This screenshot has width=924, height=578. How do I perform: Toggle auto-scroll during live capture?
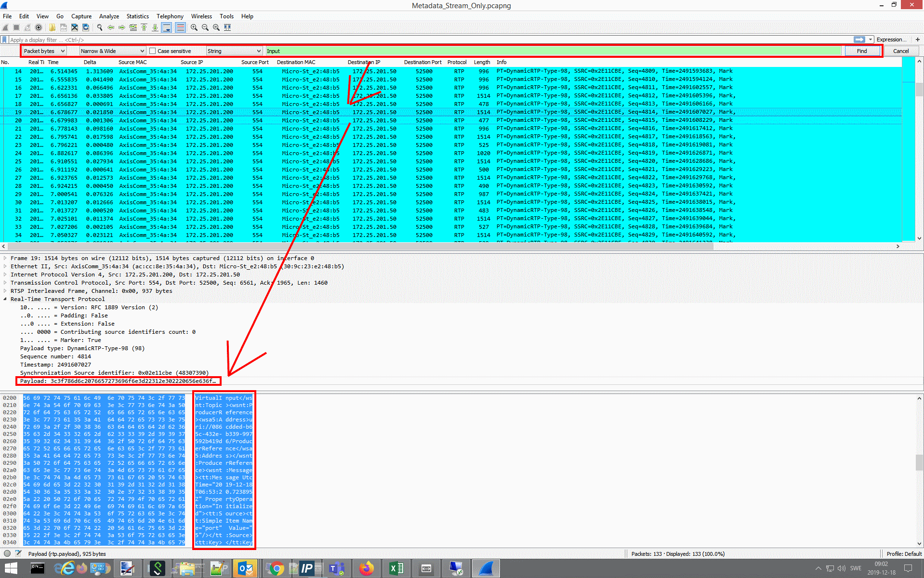tap(166, 27)
